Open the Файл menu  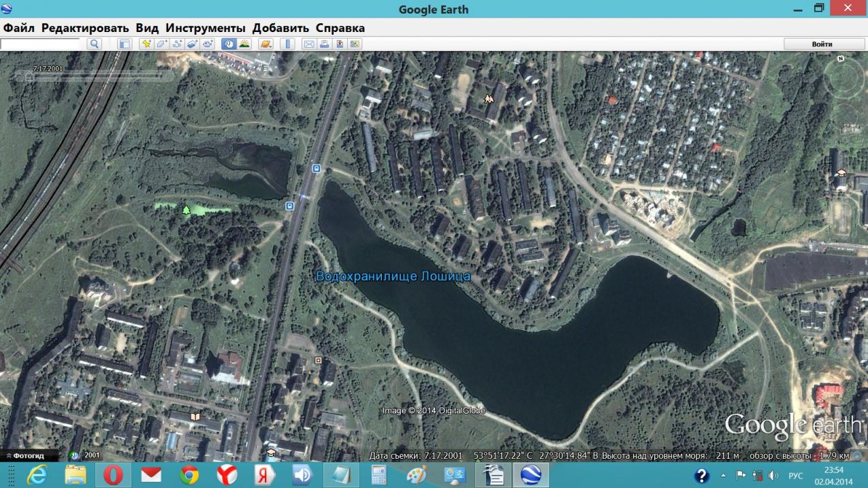click(19, 28)
